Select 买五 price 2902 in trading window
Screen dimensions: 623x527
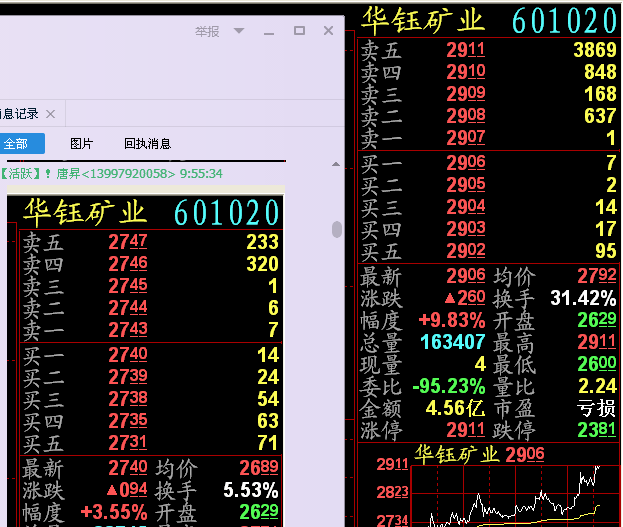pyautogui.click(x=466, y=250)
